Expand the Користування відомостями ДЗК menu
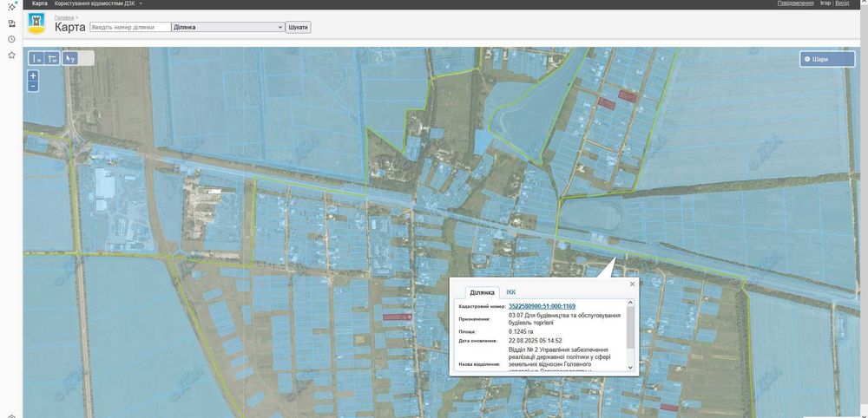Image resolution: width=868 pixels, height=418 pixels. (98, 3)
